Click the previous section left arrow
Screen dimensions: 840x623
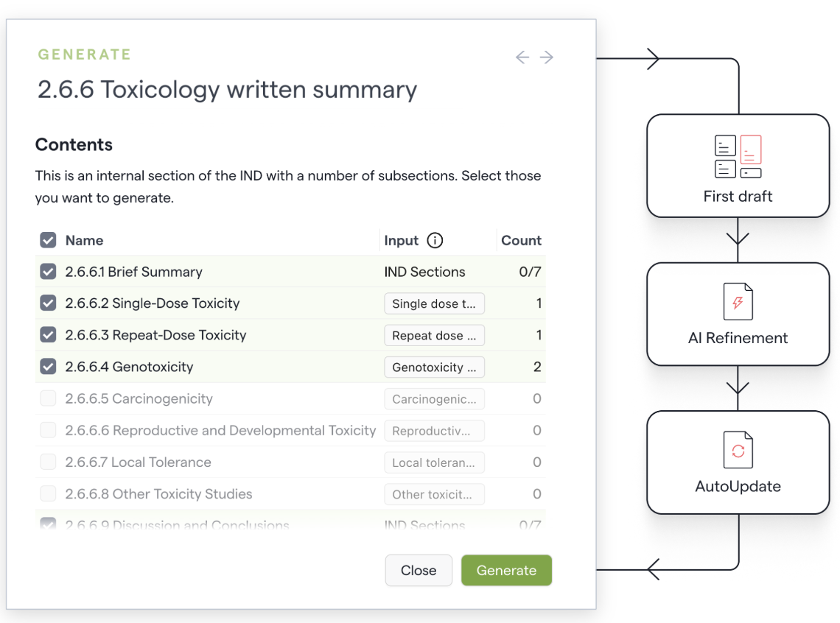coord(522,57)
